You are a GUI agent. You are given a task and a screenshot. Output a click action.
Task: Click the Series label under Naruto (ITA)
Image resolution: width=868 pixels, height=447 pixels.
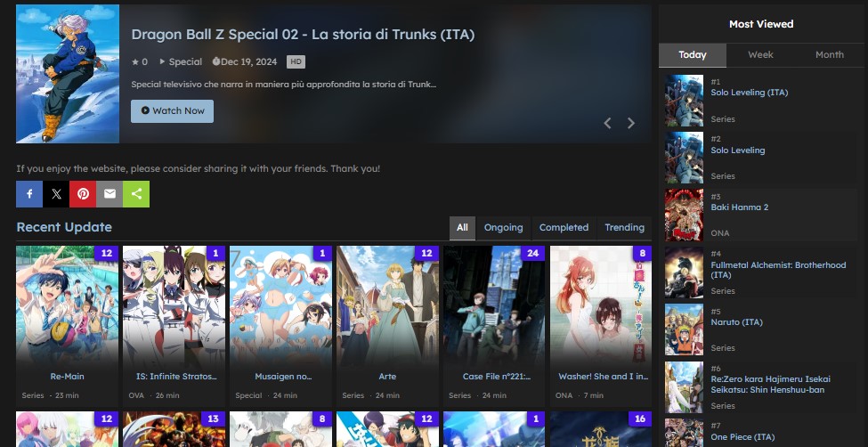(x=723, y=348)
